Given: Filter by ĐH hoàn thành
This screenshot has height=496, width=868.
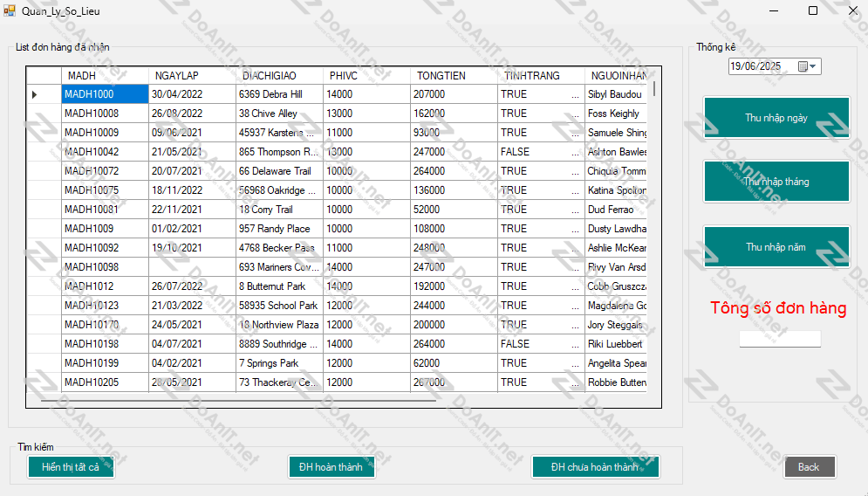Looking at the screenshot, I should click(331, 467).
